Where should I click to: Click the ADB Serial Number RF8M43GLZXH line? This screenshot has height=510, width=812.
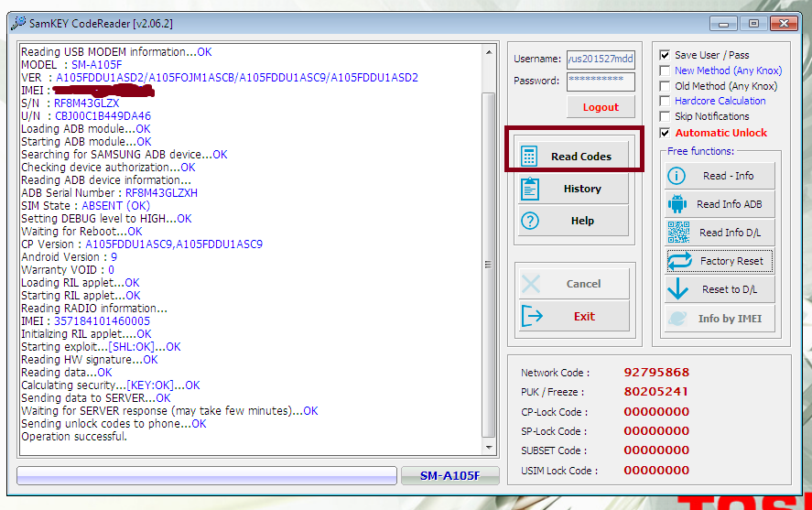109,193
